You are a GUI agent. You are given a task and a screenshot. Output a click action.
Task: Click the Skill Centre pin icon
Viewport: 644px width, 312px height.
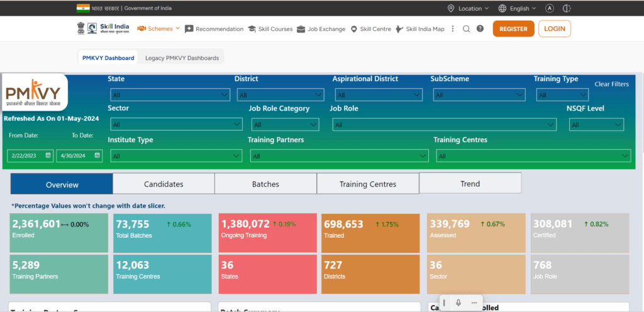[x=354, y=29]
